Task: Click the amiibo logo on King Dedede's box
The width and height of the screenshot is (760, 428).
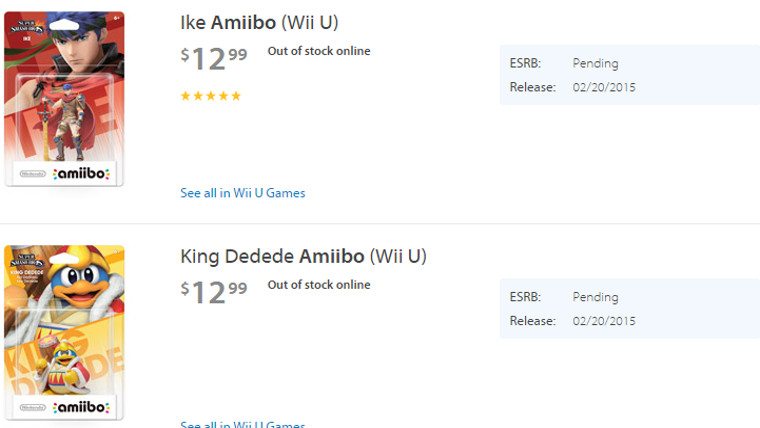Action: [x=80, y=407]
